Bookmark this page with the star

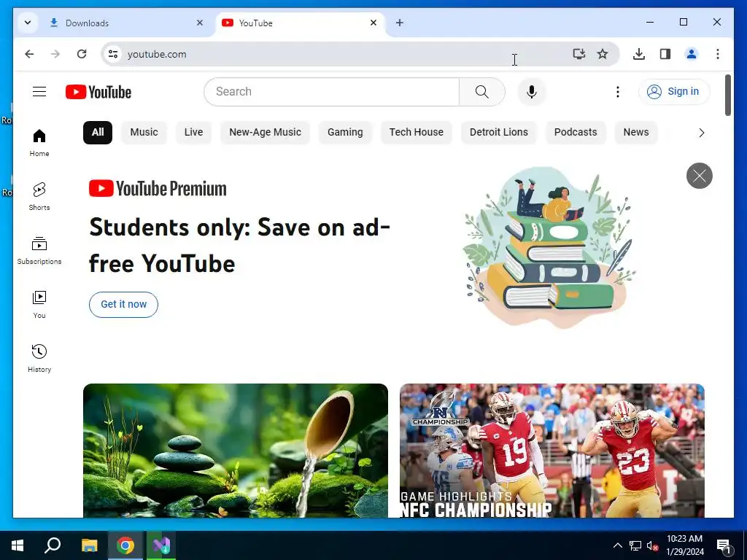pyautogui.click(x=603, y=54)
